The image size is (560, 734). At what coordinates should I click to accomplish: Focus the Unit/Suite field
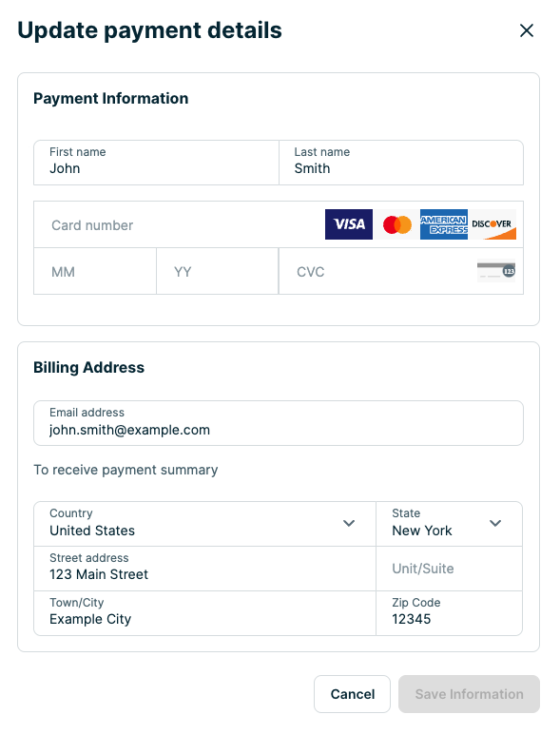click(x=449, y=569)
